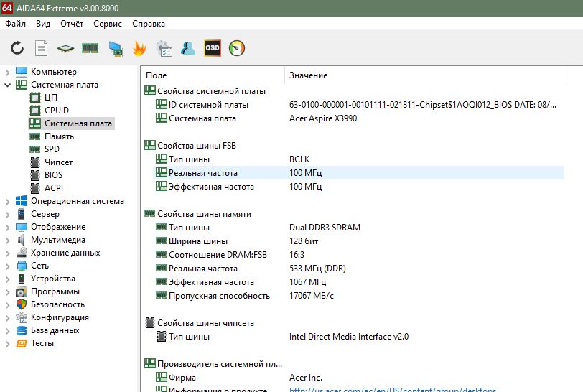Open the gauge SensorPanel toolbar icon
Image resolution: width=583 pixels, height=392 pixels.
point(237,48)
